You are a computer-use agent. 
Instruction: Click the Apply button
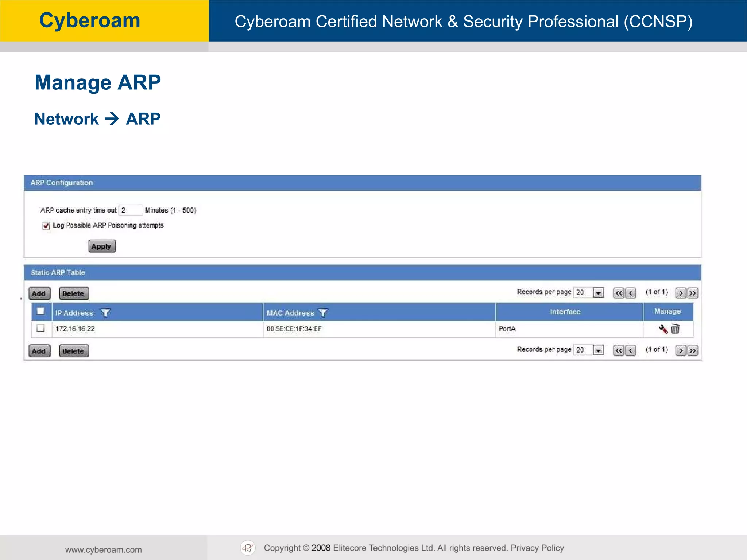[102, 246]
